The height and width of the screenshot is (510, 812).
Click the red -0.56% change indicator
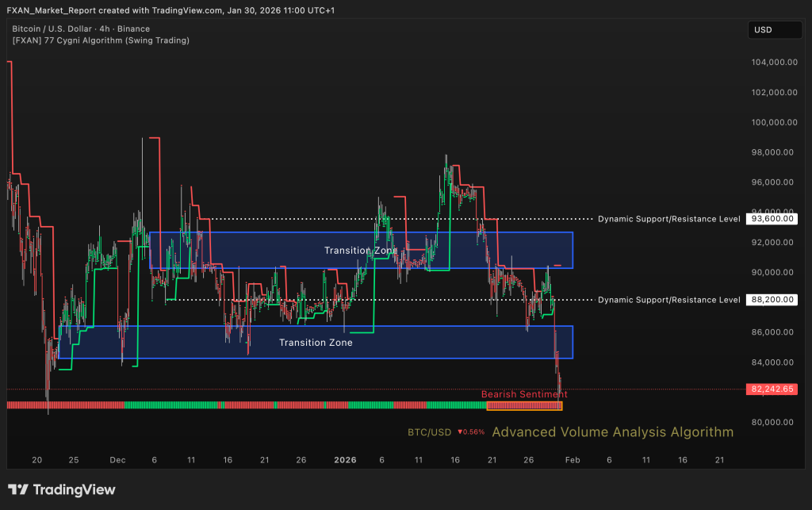[x=470, y=432]
